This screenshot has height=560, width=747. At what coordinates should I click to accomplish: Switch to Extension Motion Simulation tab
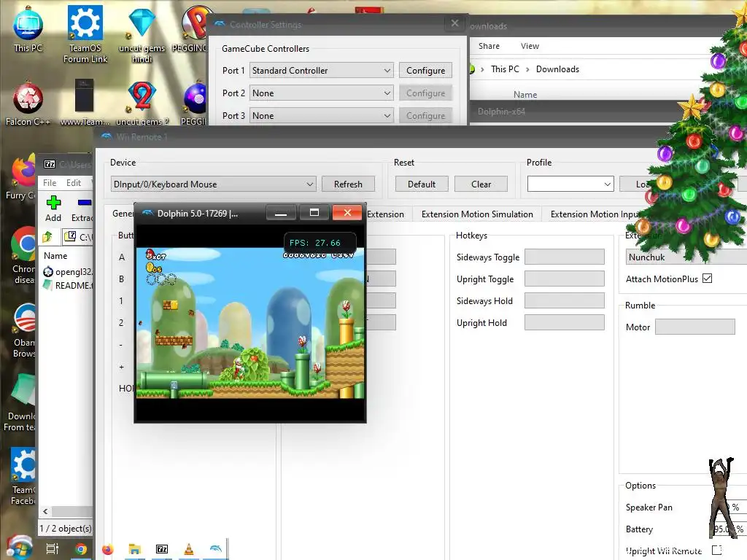point(477,214)
